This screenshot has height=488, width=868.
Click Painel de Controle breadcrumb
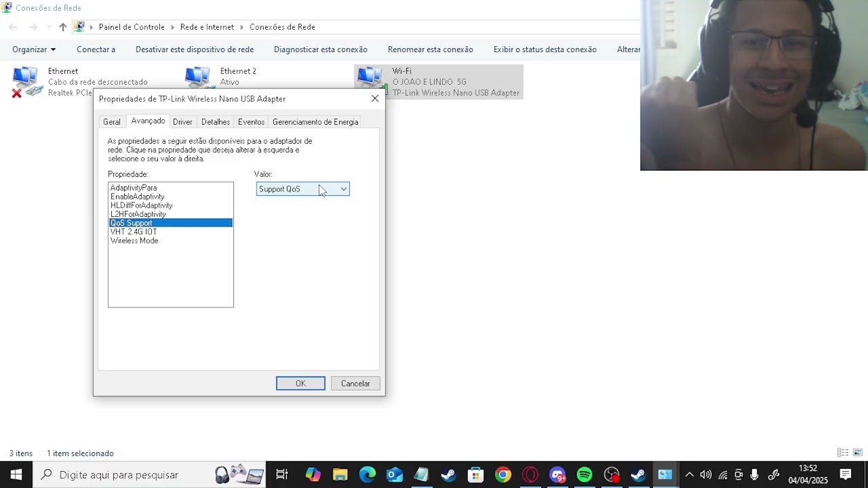(x=132, y=27)
